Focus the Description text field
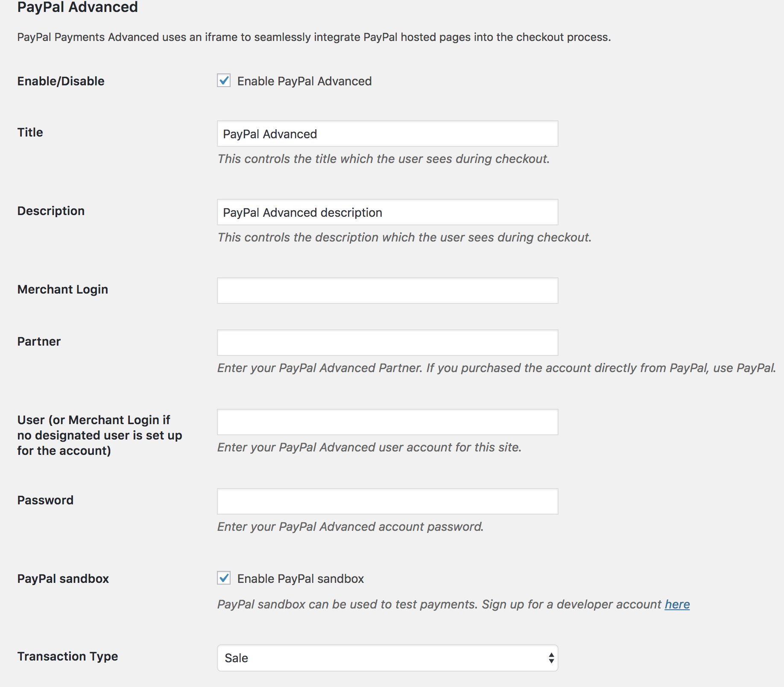784x687 pixels. point(387,212)
